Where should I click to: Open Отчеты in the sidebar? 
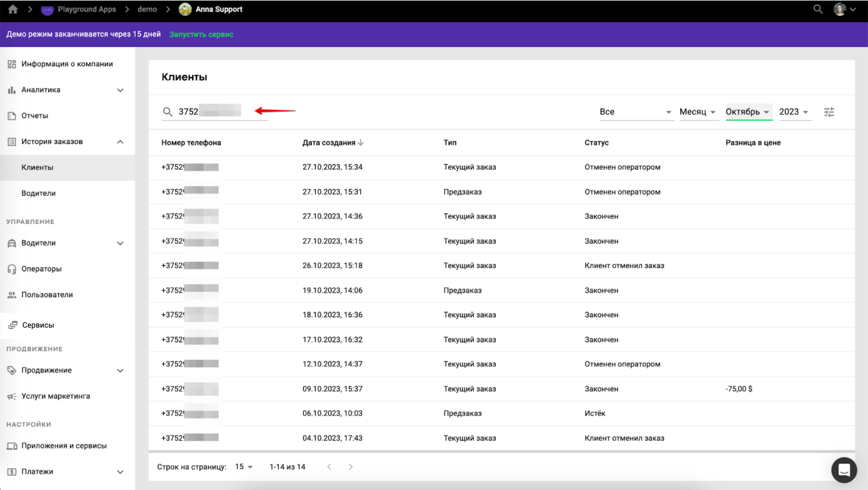(34, 116)
